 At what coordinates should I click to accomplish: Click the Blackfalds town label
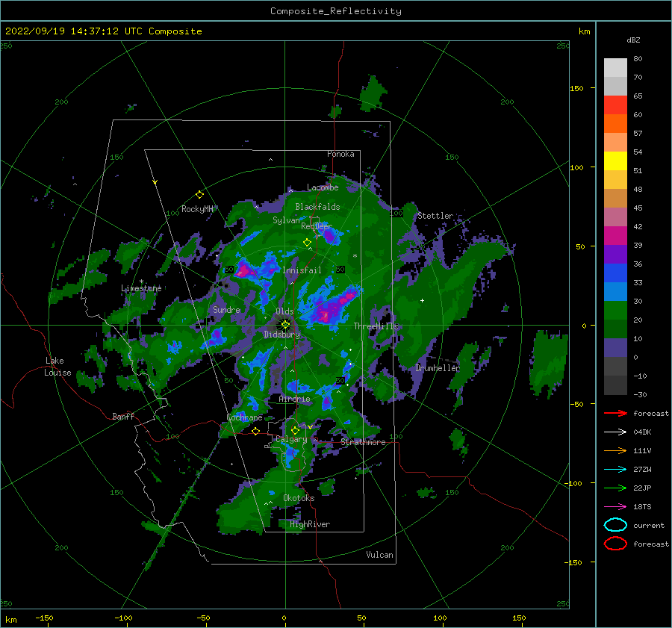[x=317, y=207]
